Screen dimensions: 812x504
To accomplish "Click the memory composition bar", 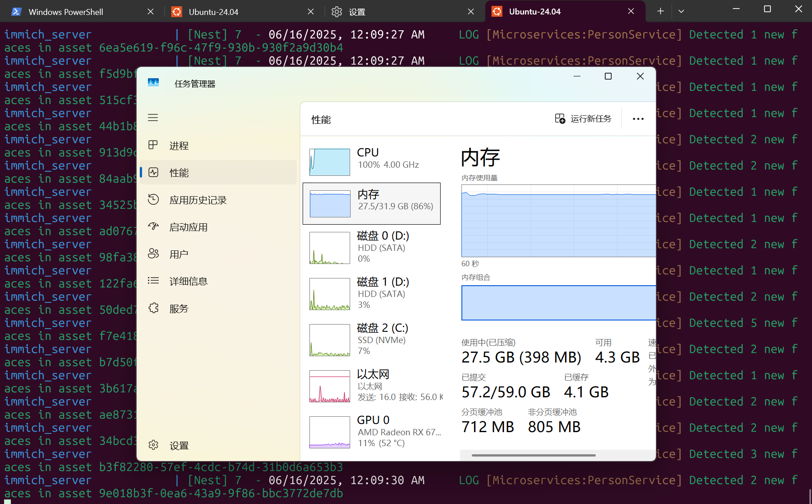I will 559,303.
